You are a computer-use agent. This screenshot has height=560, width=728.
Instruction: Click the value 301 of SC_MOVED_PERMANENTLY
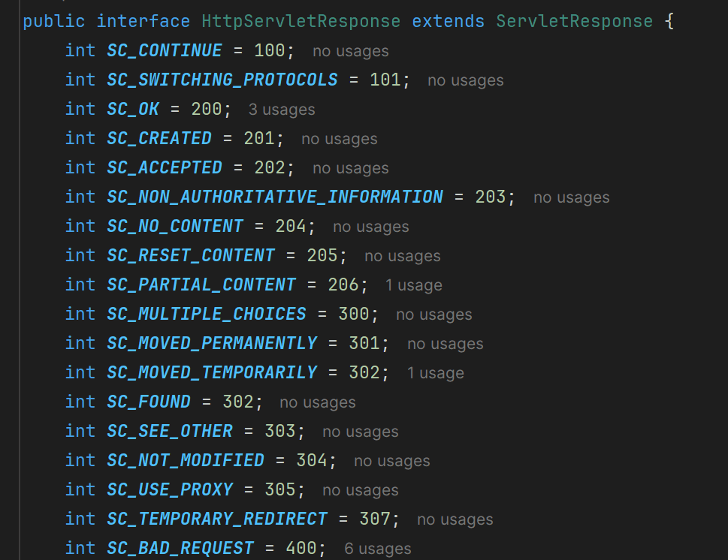pos(364,344)
